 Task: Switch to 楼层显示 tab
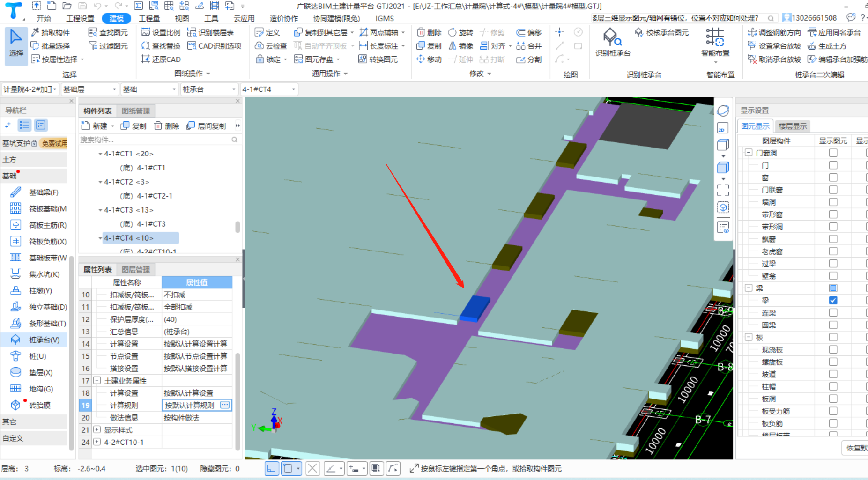(x=793, y=126)
